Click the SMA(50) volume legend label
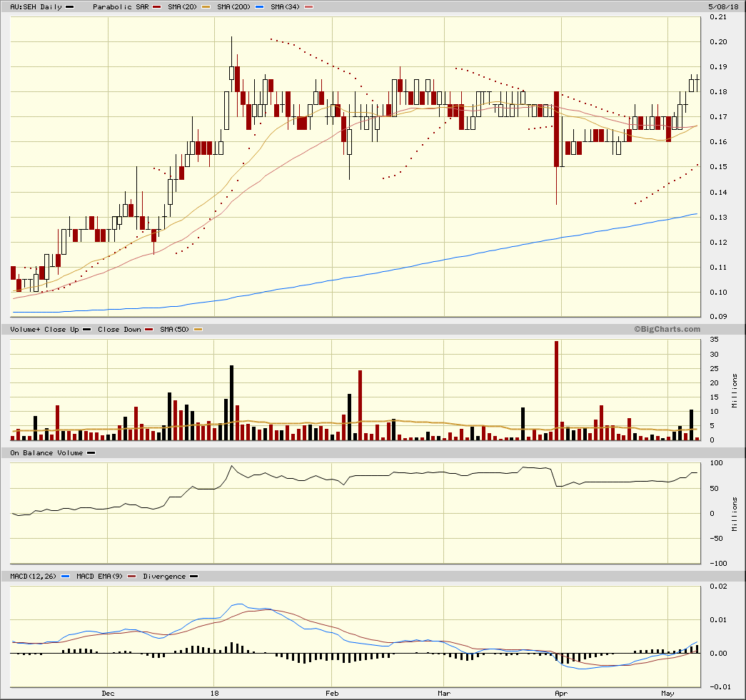Screen dimensions: 746x700 [x=175, y=329]
